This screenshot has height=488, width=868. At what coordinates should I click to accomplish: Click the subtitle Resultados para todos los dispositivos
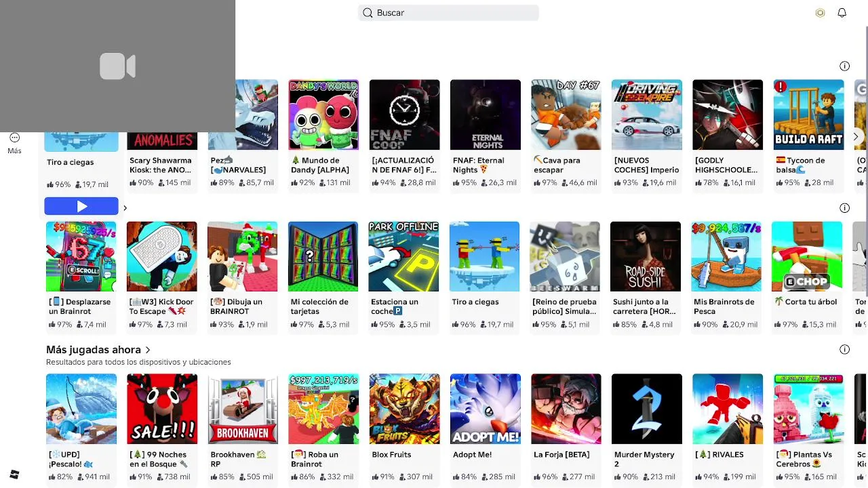[138, 363]
